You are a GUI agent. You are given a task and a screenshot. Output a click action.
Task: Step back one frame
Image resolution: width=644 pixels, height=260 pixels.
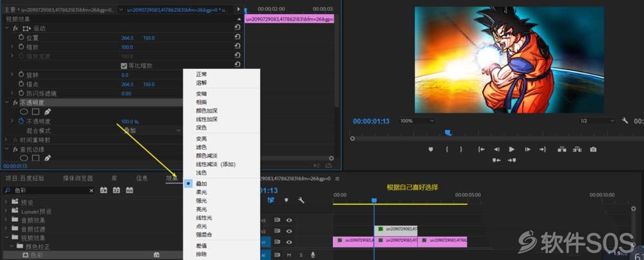pyautogui.click(x=497, y=149)
